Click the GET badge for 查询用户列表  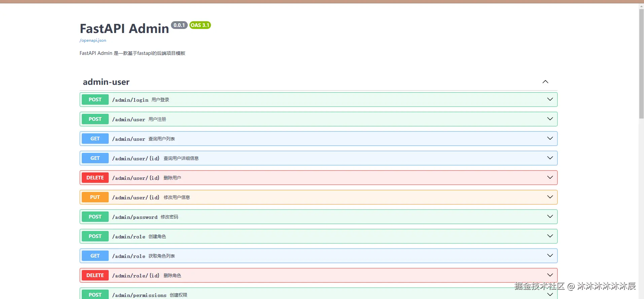[95, 139]
